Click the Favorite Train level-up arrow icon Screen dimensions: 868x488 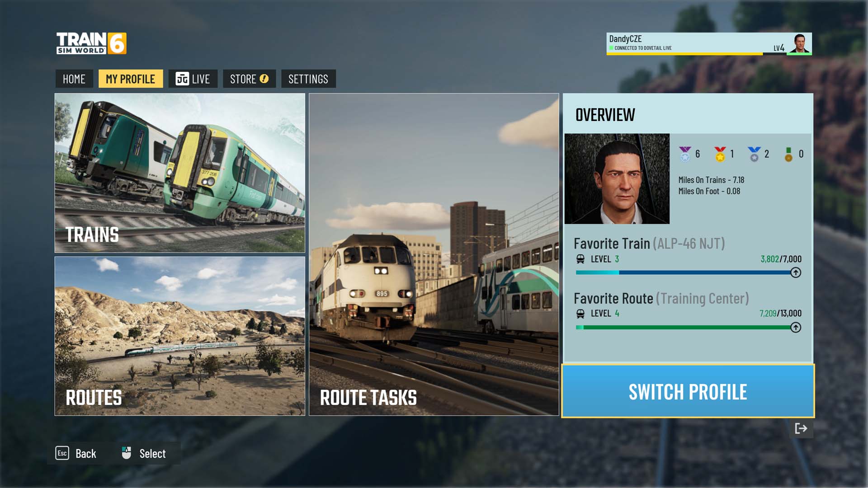click(796, 272)
